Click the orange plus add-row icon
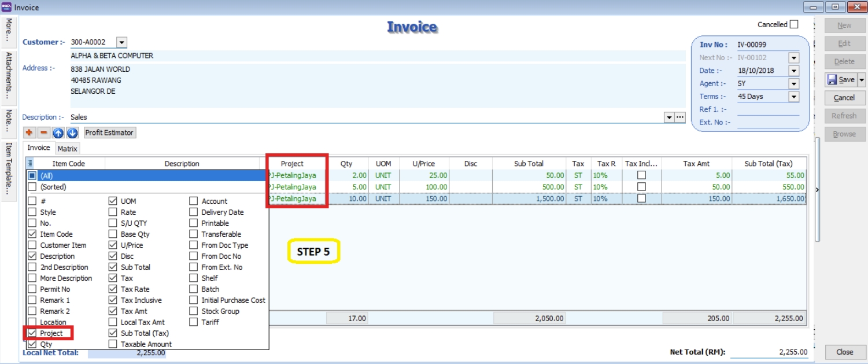Viewport: 868px width, 364px height. (x=29, y=133)
